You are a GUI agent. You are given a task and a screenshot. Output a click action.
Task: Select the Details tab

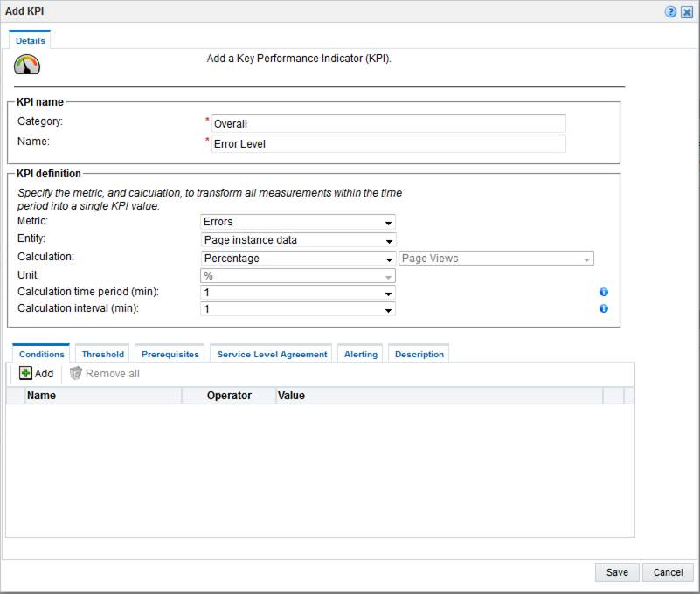point(30,40)
